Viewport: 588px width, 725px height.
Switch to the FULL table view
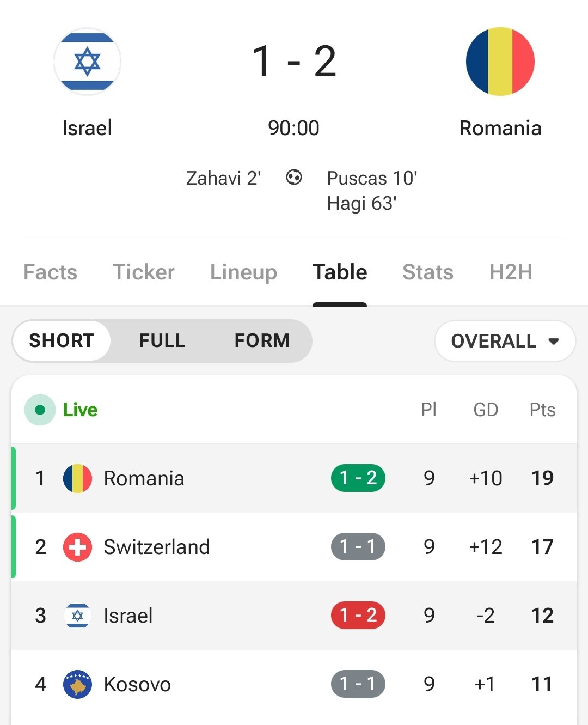point(162,340)
